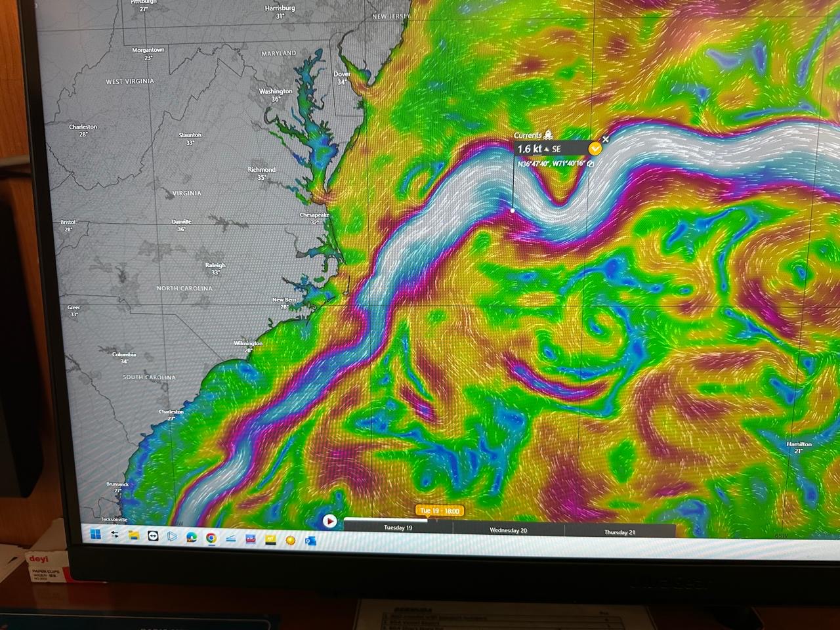
Task: Toggle the 1.6 kt speed units
Action: point(529,149)
